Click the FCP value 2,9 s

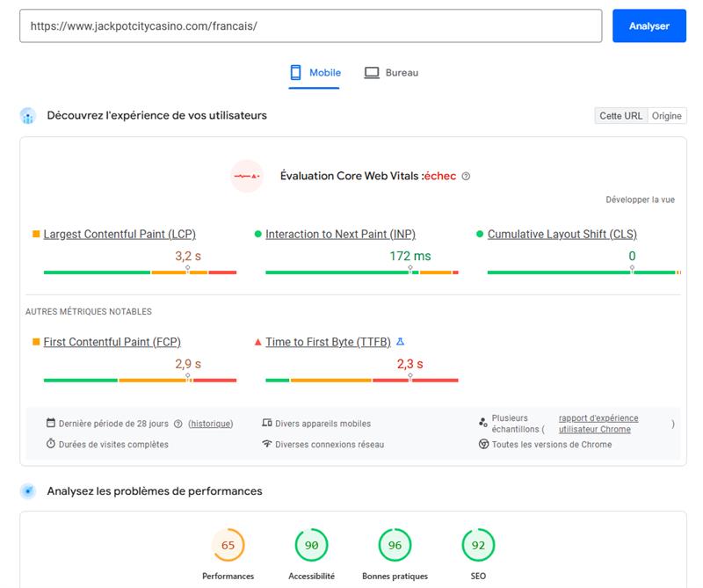click(x=188, y=364)
